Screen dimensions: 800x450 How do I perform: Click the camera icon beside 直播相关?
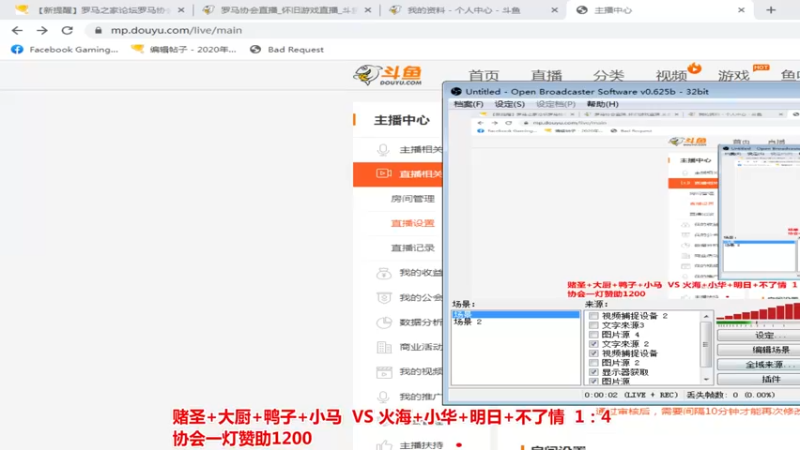click(x=384, y=173)
